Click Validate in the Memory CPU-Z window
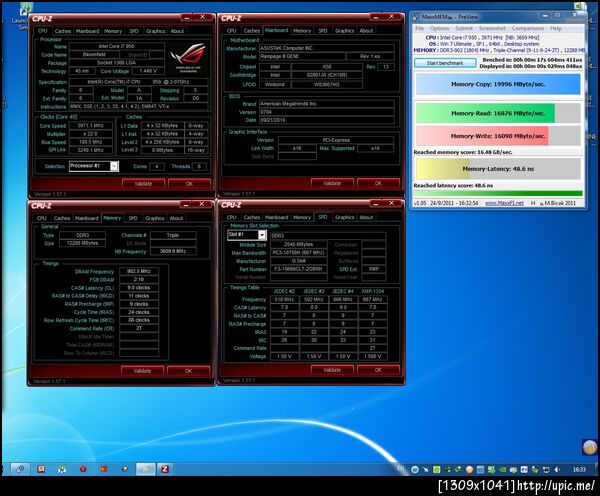Viewport: 600px width, 496px height. pyautogui.click(x=142, y=369)
